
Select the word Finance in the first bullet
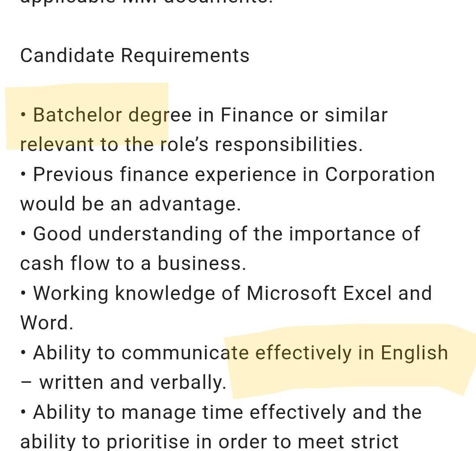click(257, 115)
